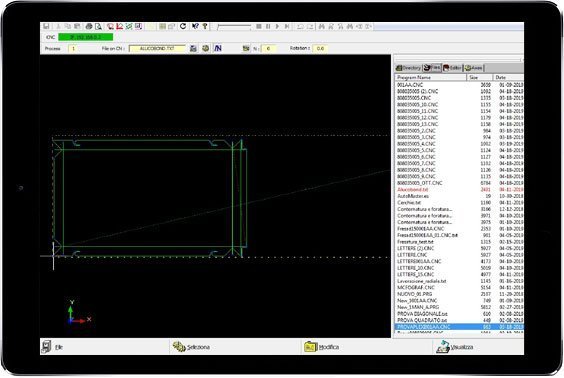The height and width of the screenshot is (378, 564).
Task: Click the Print toolbar icon
Action: [88, 26]
